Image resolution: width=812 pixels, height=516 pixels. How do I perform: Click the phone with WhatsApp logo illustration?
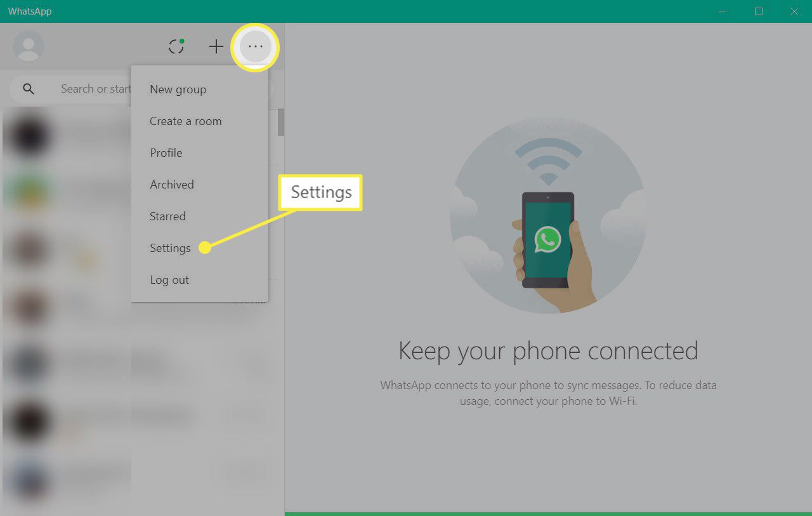pyautogui.click(x=547, y=240)
